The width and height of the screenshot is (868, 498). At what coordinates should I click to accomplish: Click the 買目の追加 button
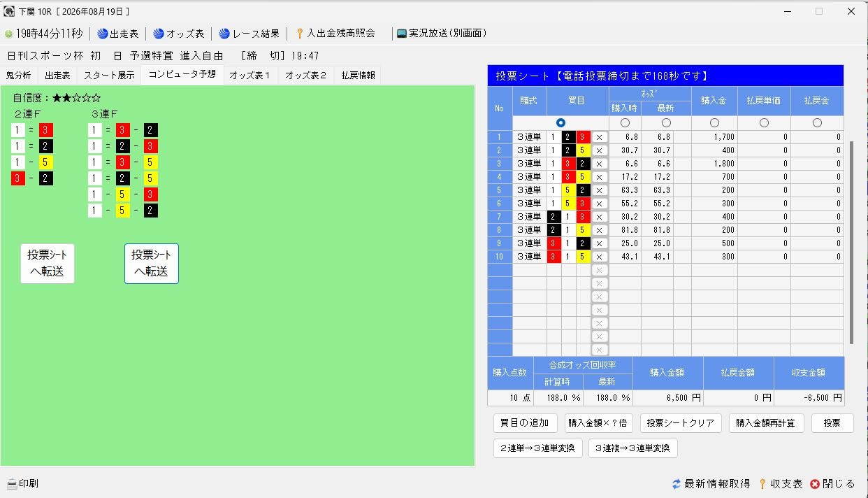pyautogui.click(x=526, y=423)
